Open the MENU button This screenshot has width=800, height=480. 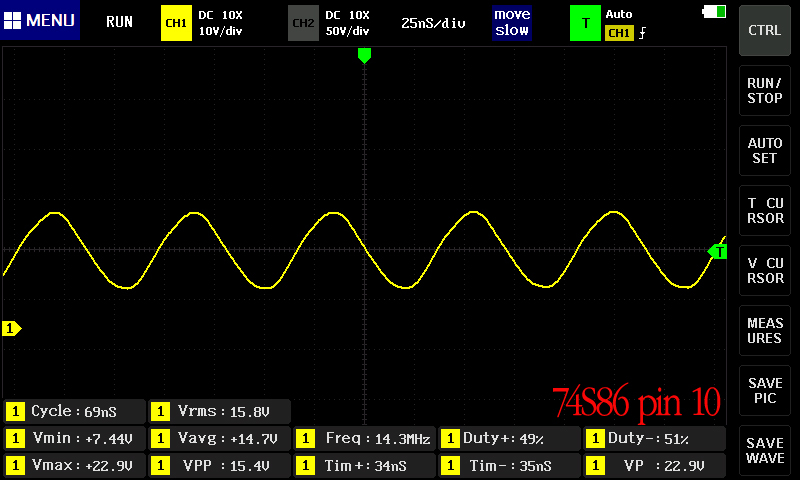click(x=40, y=20)
